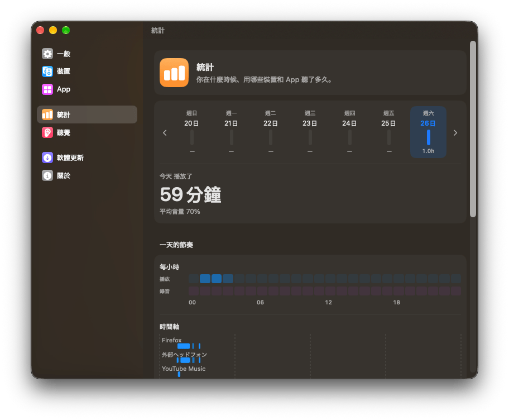509x420 pixels.
Task: Click the 12 hour axis label
Action: coord(329,302)
